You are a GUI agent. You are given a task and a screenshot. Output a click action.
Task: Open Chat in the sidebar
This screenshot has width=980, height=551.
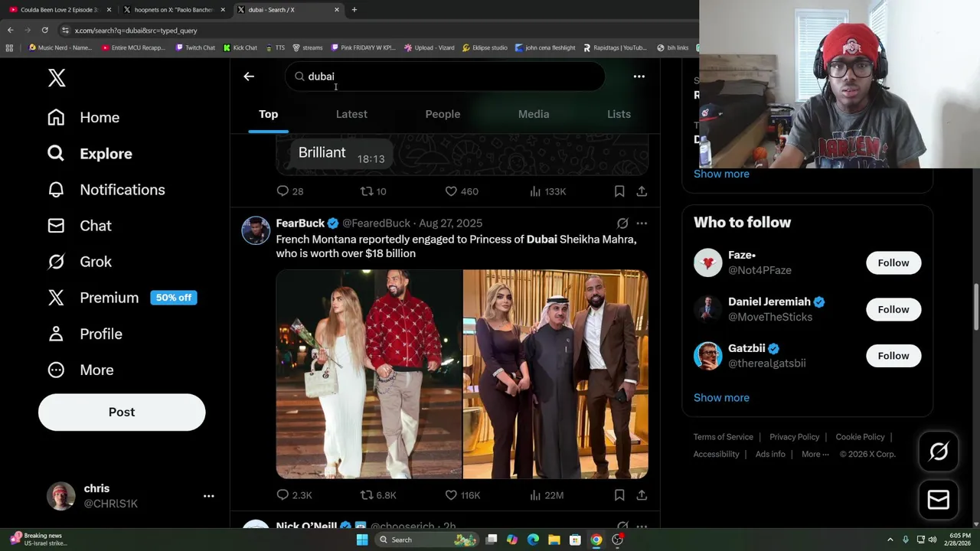pyautogui.click(x=79, y=226)
